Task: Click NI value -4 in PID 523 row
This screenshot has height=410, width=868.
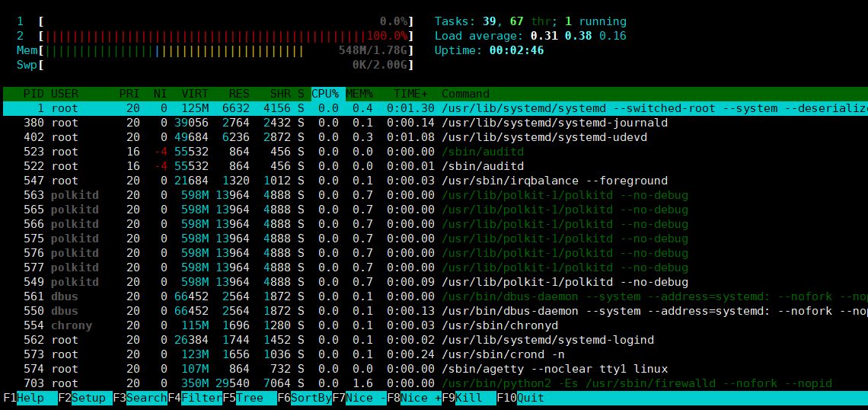Action: coord(161,151)
